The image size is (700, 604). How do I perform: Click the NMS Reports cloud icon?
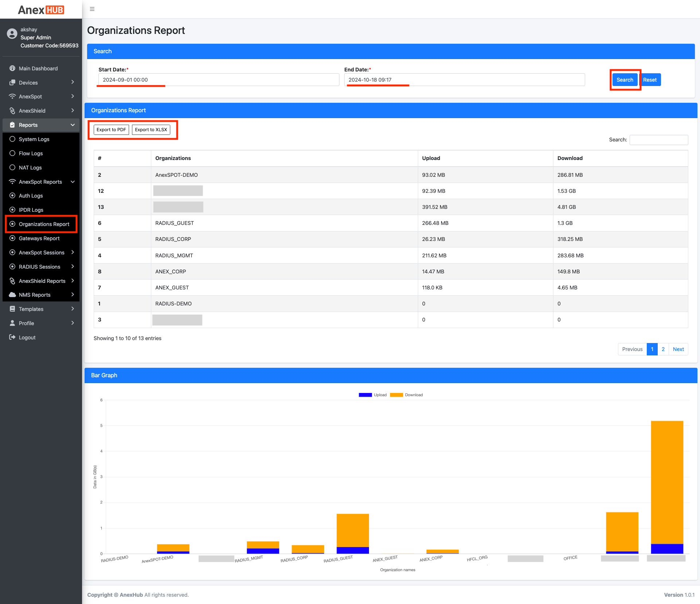(12, 295)
